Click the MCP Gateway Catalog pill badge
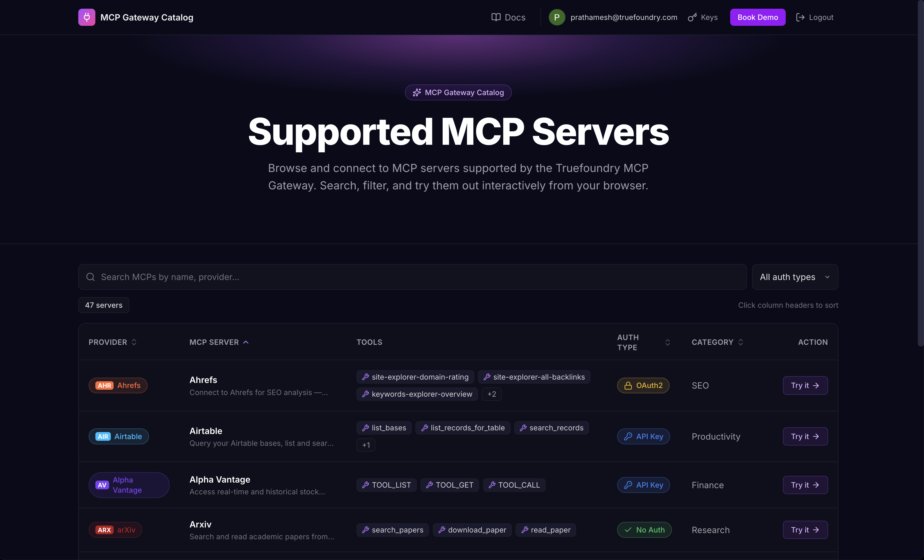The width and height of the screenshot is (924, 560). [458, 93]
